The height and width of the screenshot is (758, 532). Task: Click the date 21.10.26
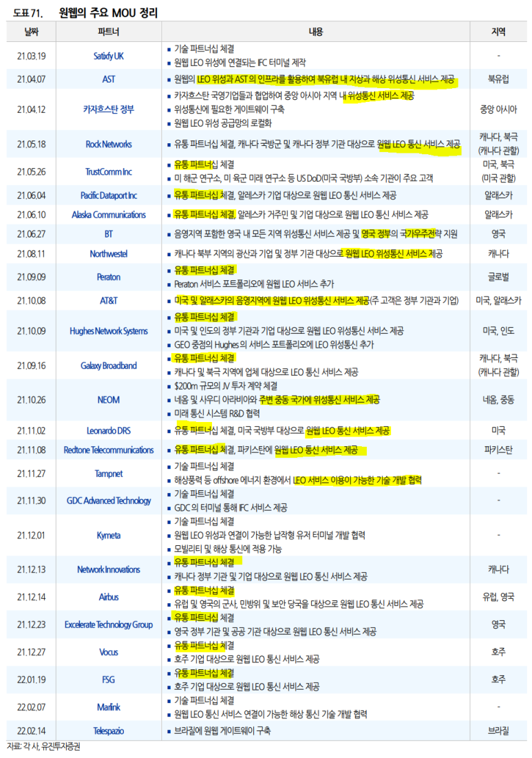(32, 400)
